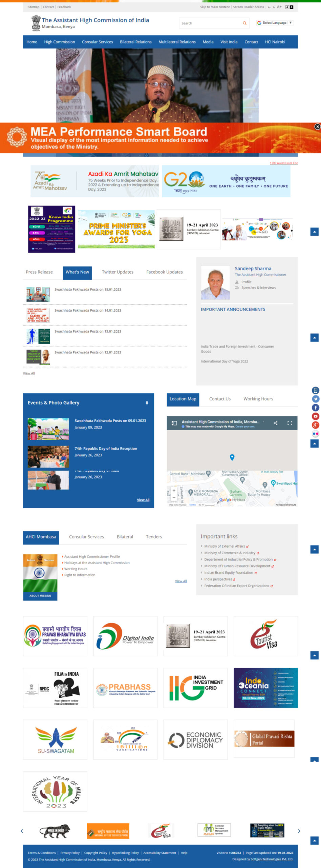Open the Digital India logo tile
Screen dimensions: 321x868
(x=125, y=636)
